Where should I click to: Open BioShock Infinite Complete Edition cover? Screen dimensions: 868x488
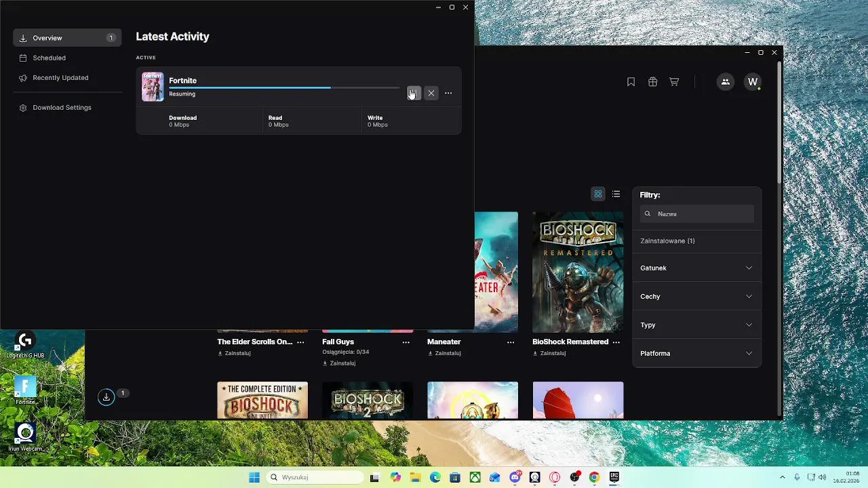pyautogui.click(x=262, y=401)
